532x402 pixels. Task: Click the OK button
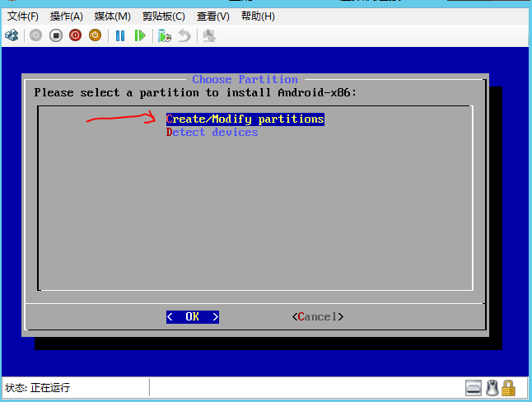[193, 317]
